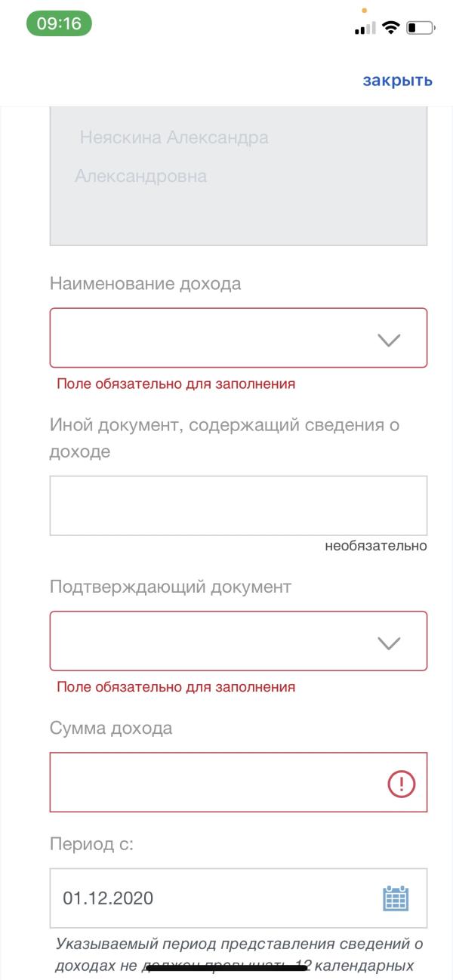Tap the Период с: label
This screenshot has width=453, height=980.
[91, 844]
